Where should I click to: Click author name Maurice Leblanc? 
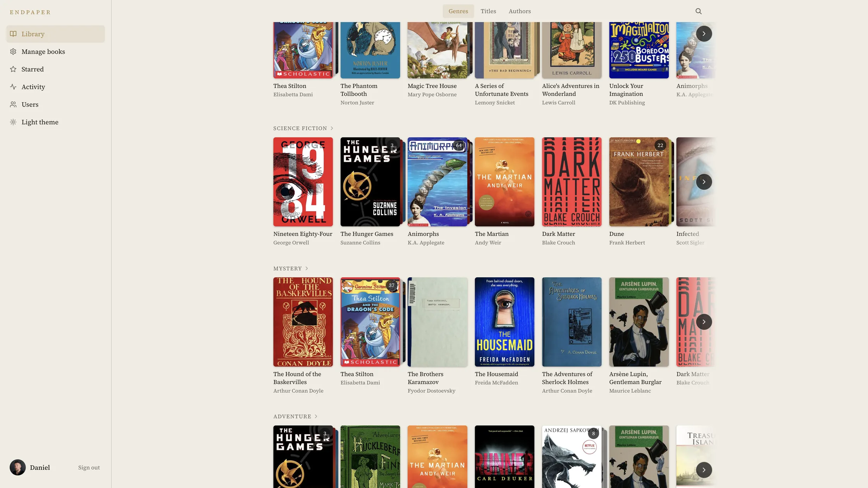click(630, 391)
